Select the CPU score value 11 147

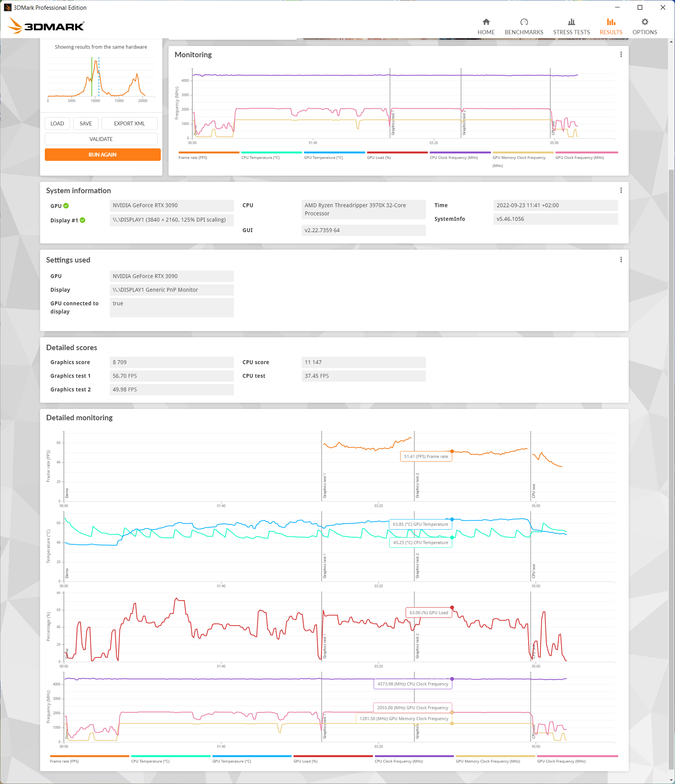364,362
